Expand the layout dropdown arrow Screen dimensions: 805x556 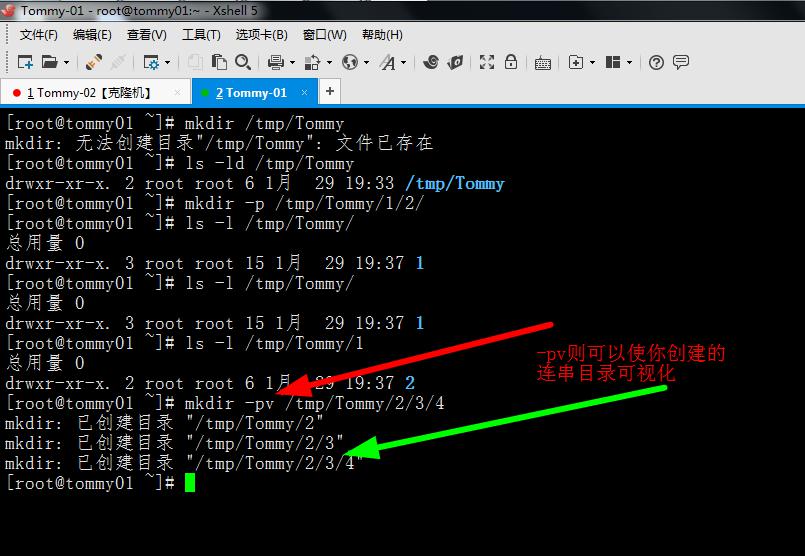tap(629, 63)
